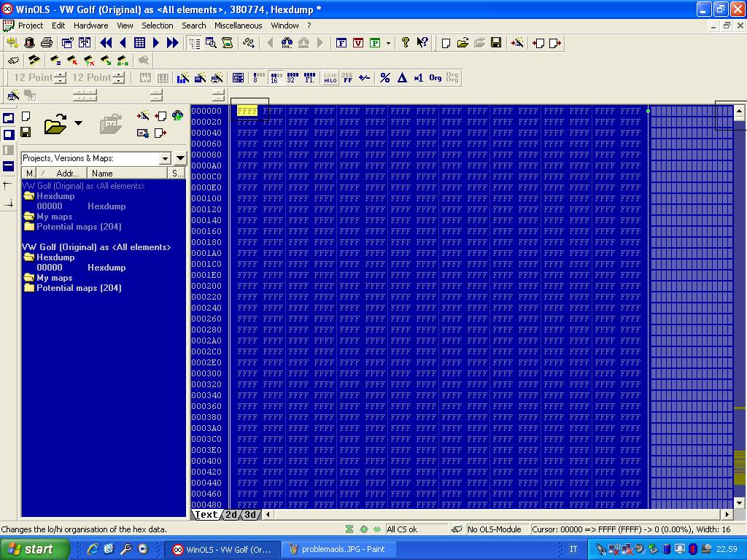Image resolution: width=747 pixels, height=560 pixels.
Task: Click the red V window icon
Action: (358, 43)
